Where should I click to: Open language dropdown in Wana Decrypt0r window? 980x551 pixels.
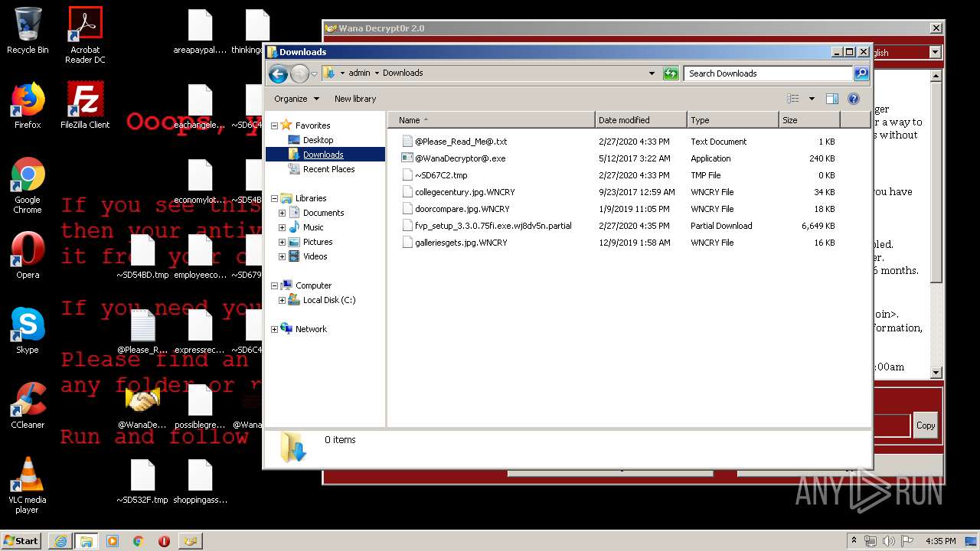coord(935,52)
